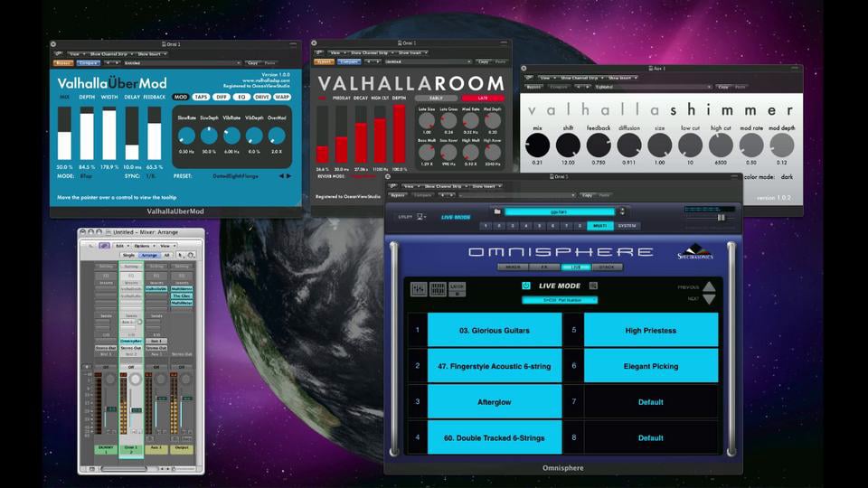Select 03. Glorious Guitars patch
The image size is (868, 488).
495,331
